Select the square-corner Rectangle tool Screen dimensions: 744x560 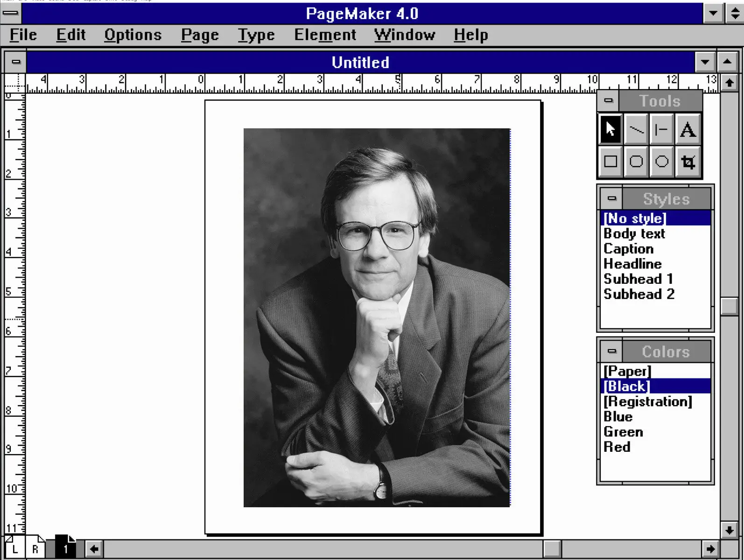611,161
